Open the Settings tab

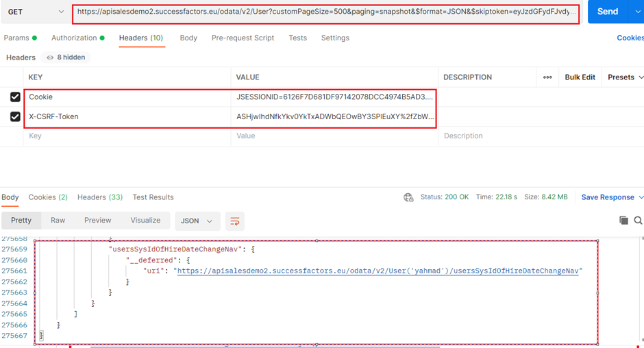click(335, 38)
